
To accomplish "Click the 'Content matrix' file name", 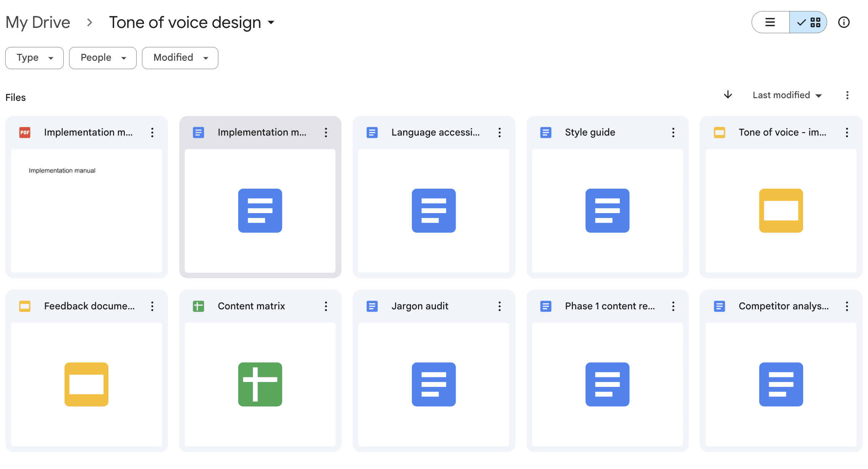I will pos(252,306).
